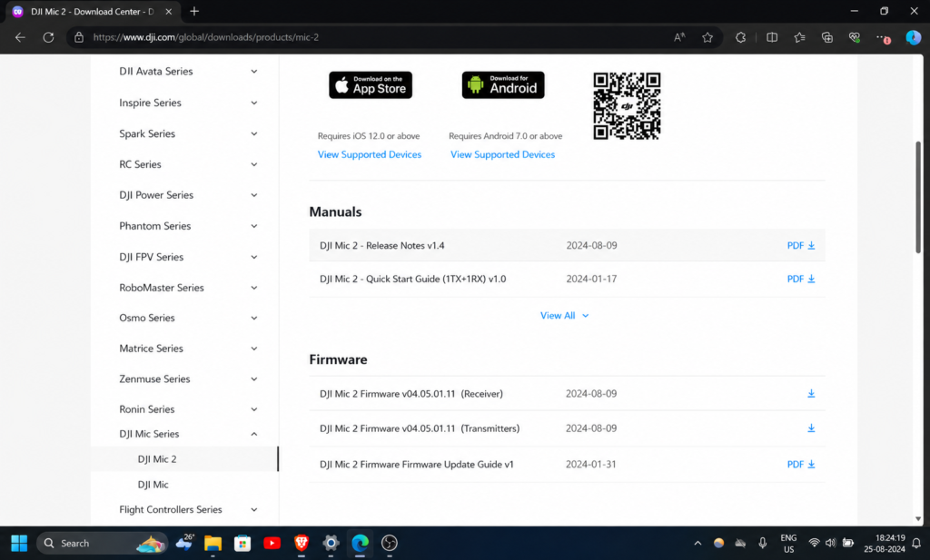The width and height of the screenshot is (930, 560).
Task: Open the weather widget in taskbar
Action: pos(184,542)
